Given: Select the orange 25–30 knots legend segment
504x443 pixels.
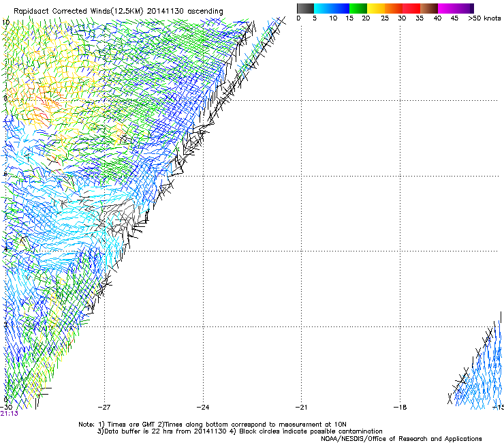Looking at the screenshot, I should tap(394, 8).
